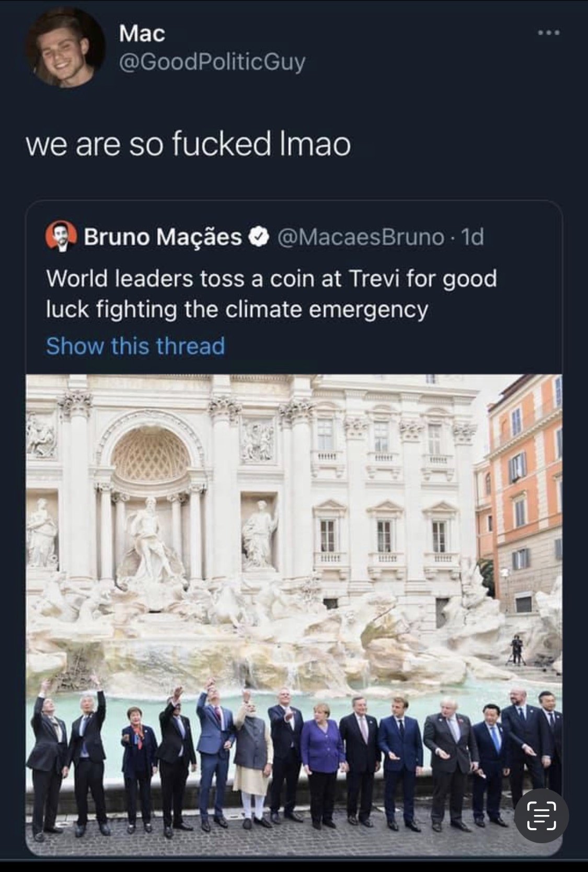Open Mac's profile picture
Image resolution: width=588 pixels, height=872 pixels.
66,48
